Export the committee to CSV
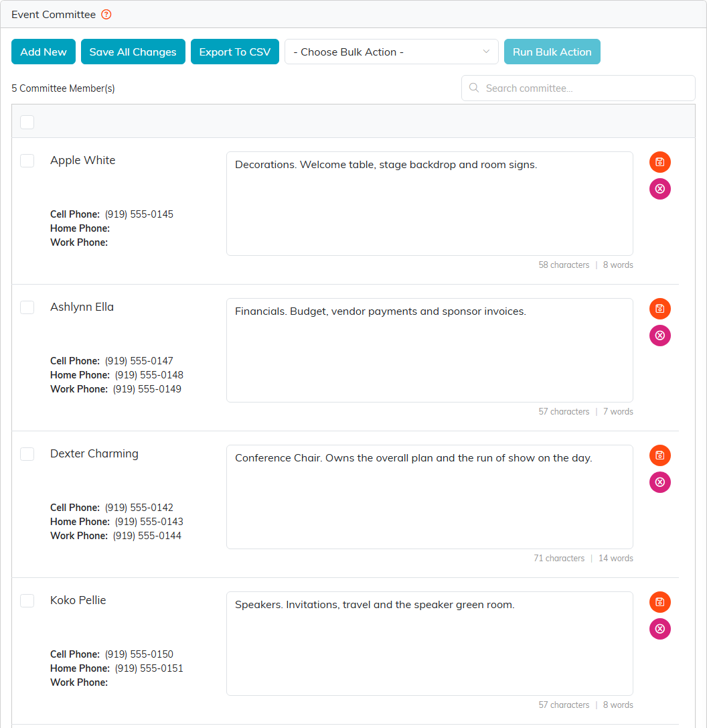 (x=235, y=52)
